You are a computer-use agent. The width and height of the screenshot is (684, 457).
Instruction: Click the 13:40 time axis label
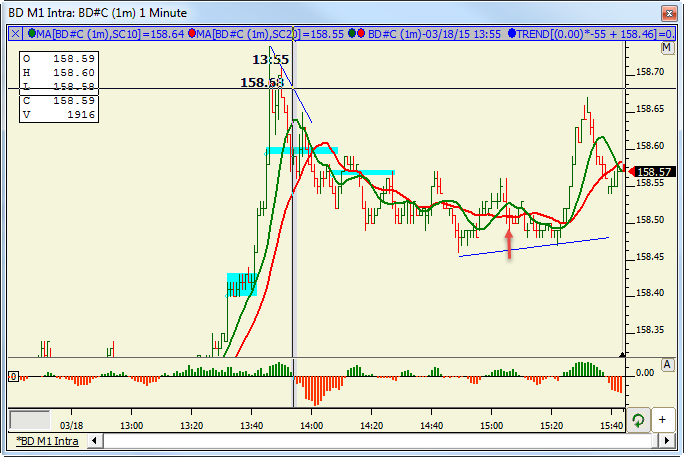coord(252,425)
